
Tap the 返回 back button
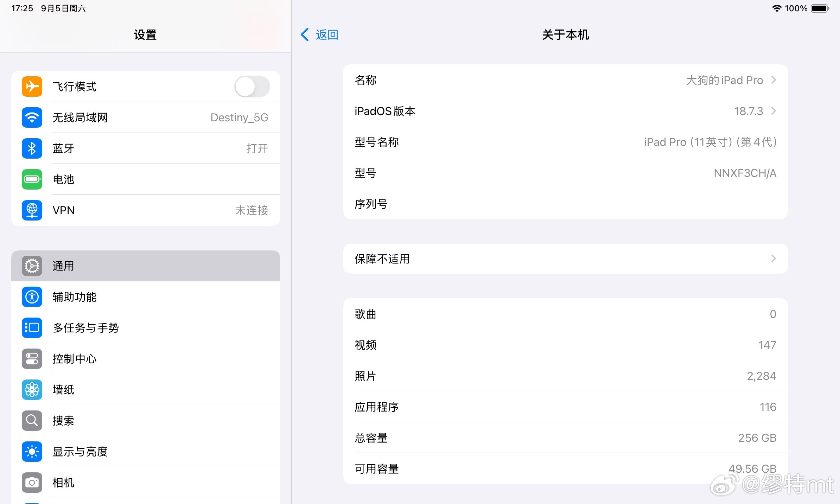pos(319,34)
